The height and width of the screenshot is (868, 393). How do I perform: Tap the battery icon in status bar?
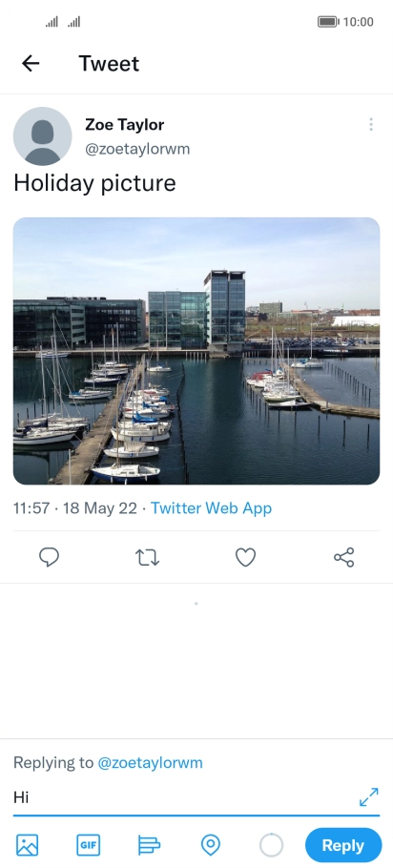point(328,22)
